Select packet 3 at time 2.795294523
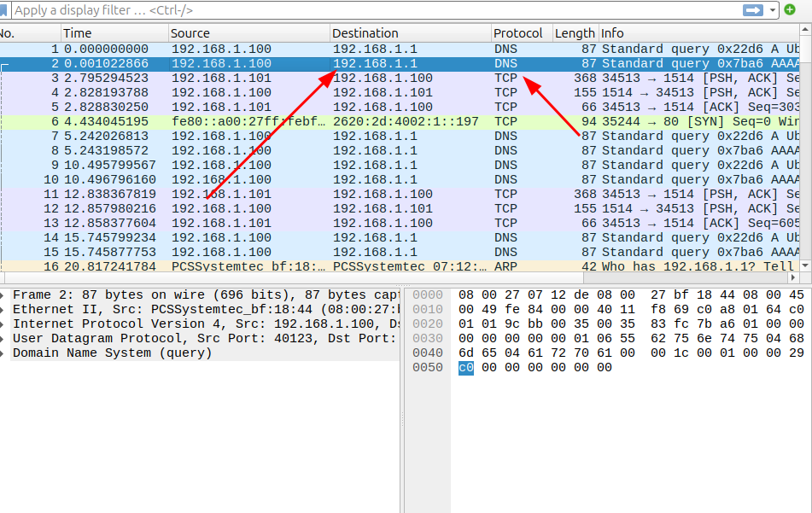This screenshot has width=812, height=513. tap(400, 79)
